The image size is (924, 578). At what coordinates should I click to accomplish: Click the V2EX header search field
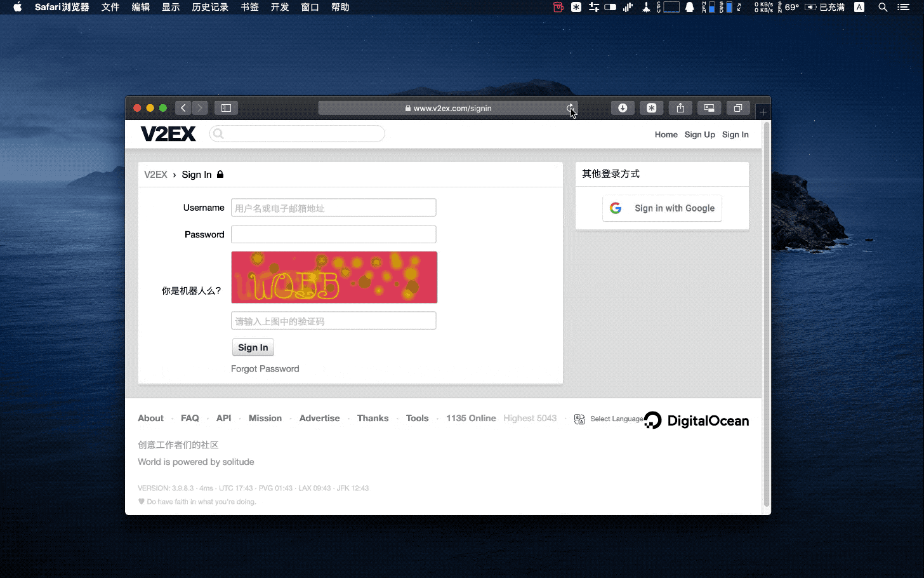tap(297, 133)
